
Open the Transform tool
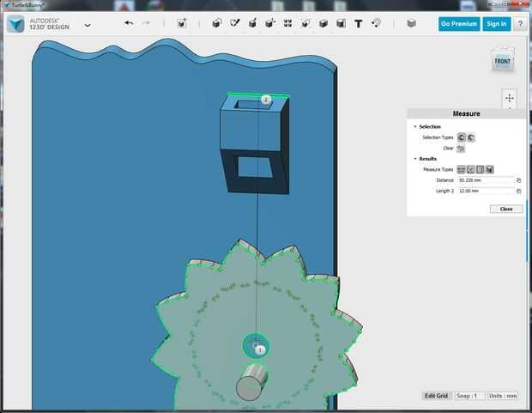(x=182, y=23)
